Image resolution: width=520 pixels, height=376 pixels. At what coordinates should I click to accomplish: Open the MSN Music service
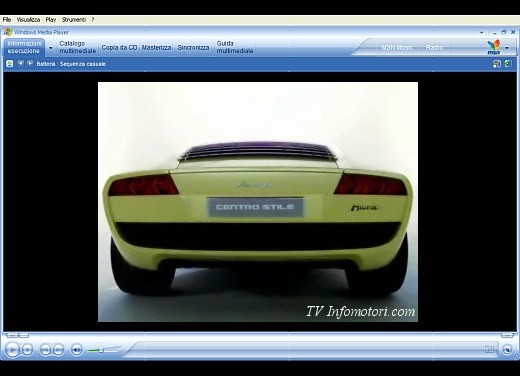[397, 48]
